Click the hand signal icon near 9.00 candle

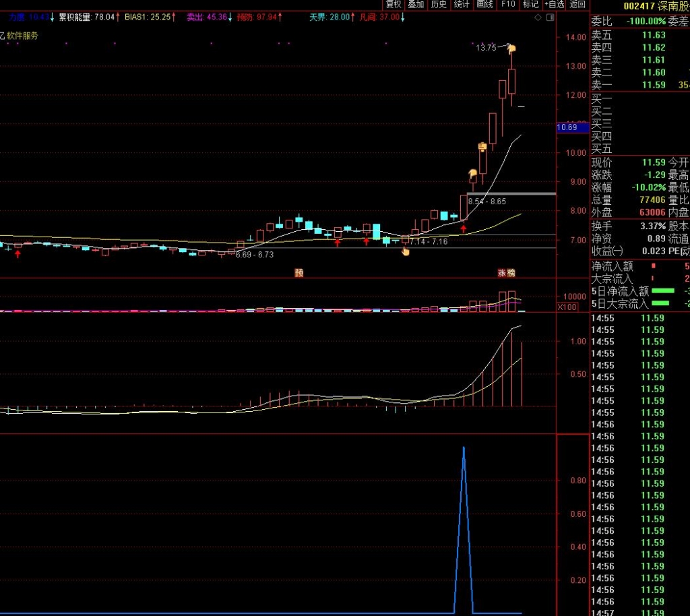click(473, 173)
